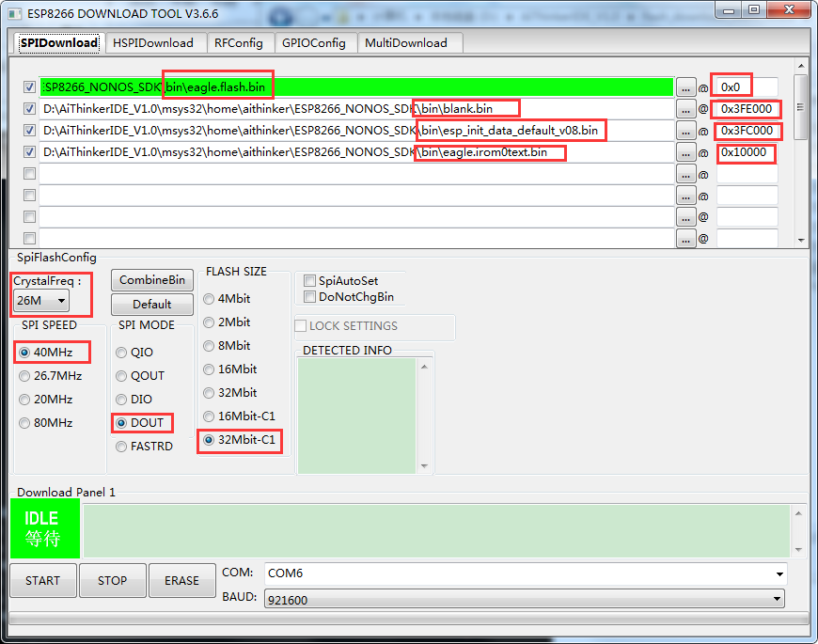This screenshot has width=818, height=644.
Task: Select 40MHz SPI speed
Action: [x=24, y=353]
